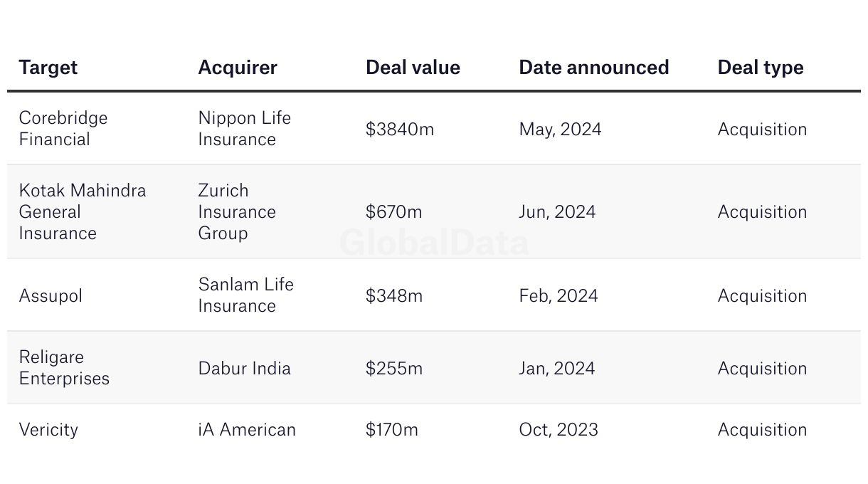Click the $255m deal value

point(393,369)
